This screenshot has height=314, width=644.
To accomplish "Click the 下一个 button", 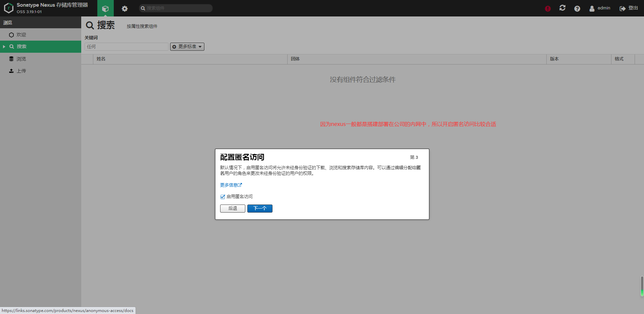I will [x=260, y=209].
